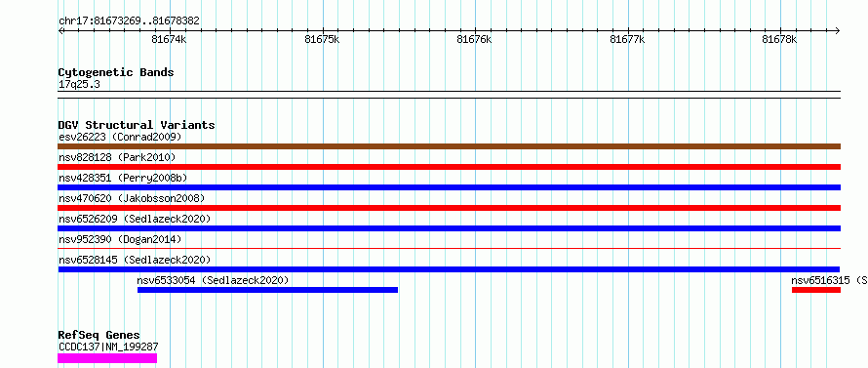Open the nsv6526209 (Sedlazeck2020) label
The height and width of the screenshot is (368, 868).
[x=135, y=219]
